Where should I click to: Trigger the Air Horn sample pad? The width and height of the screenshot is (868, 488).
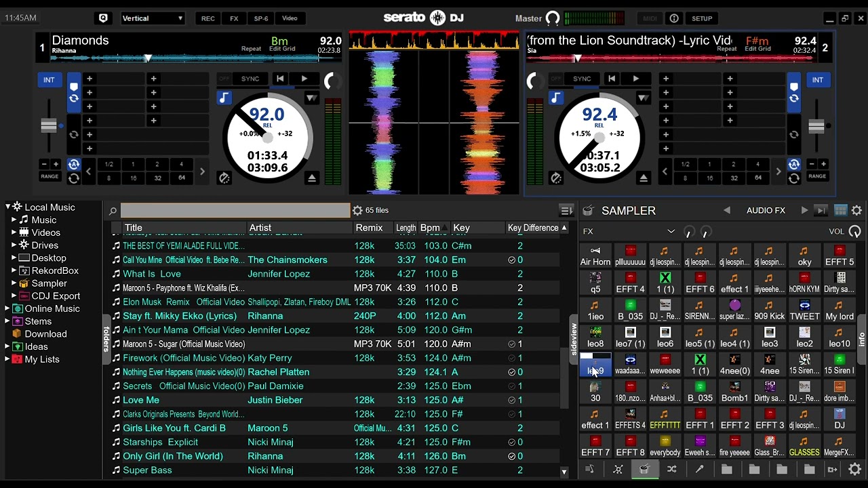point(595,256)
